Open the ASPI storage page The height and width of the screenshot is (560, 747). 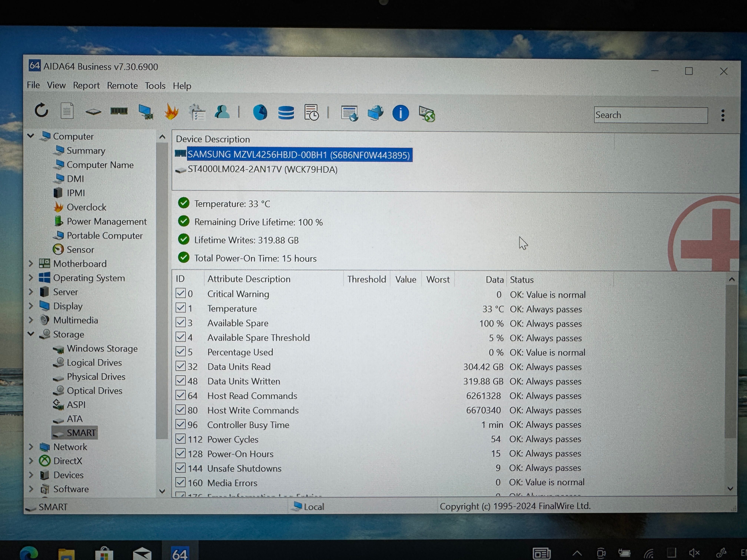pos(69,404)
